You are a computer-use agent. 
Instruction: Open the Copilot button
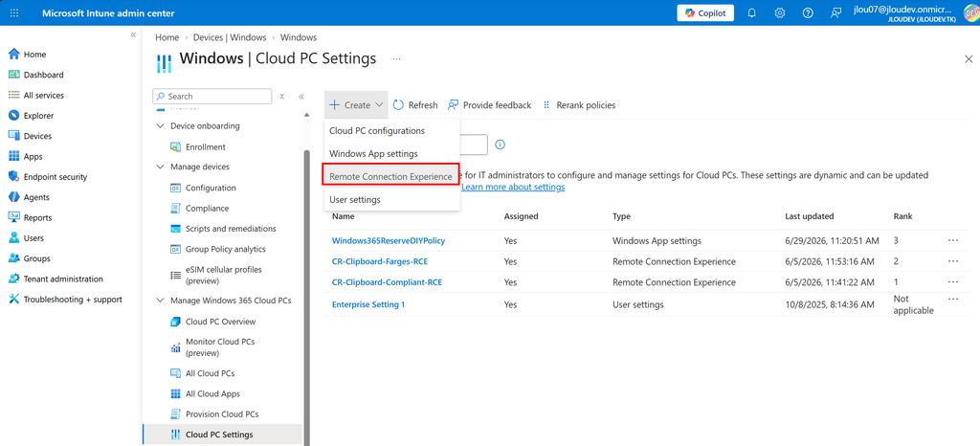click(705, 13)
